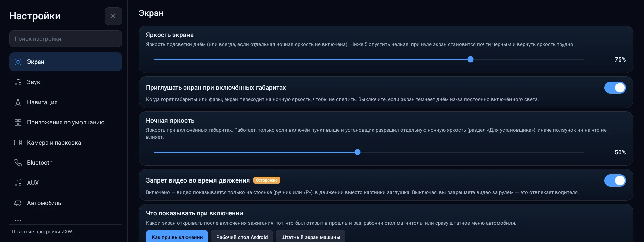
Task: Open the AUX settings section
Action: [66, 183]
